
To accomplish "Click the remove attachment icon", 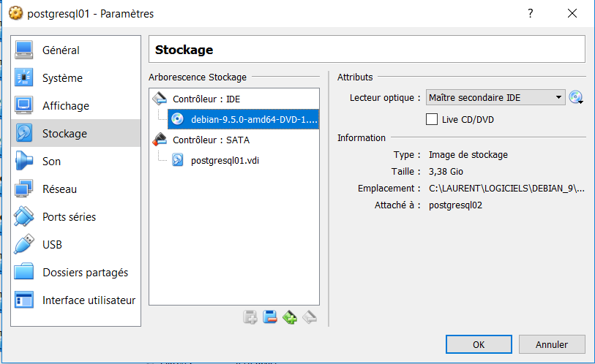I will [310, 317].
